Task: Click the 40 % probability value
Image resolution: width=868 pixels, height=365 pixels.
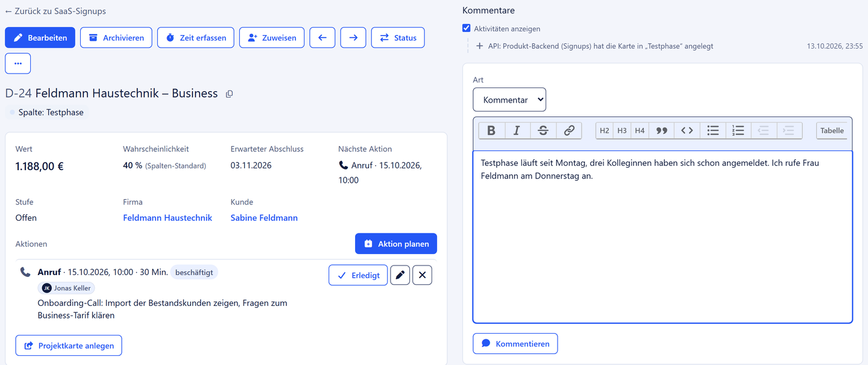Action: [x=133, y=165]
